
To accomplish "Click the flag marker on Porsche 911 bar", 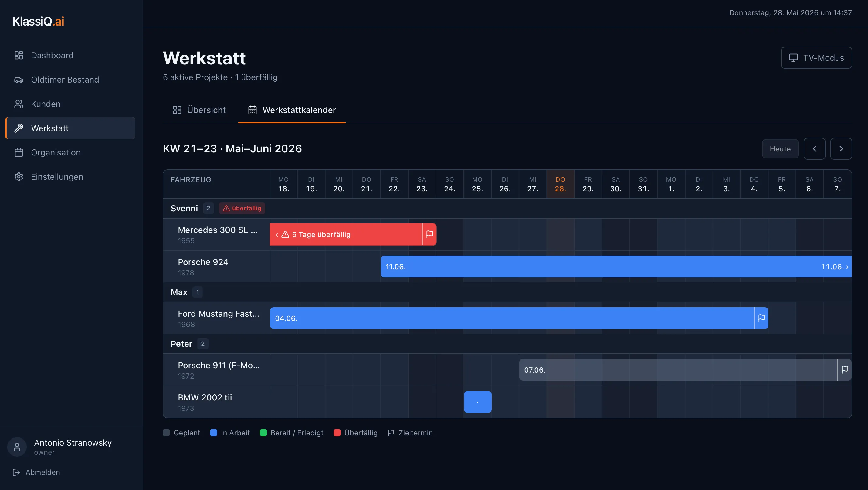I will [845, 370].
